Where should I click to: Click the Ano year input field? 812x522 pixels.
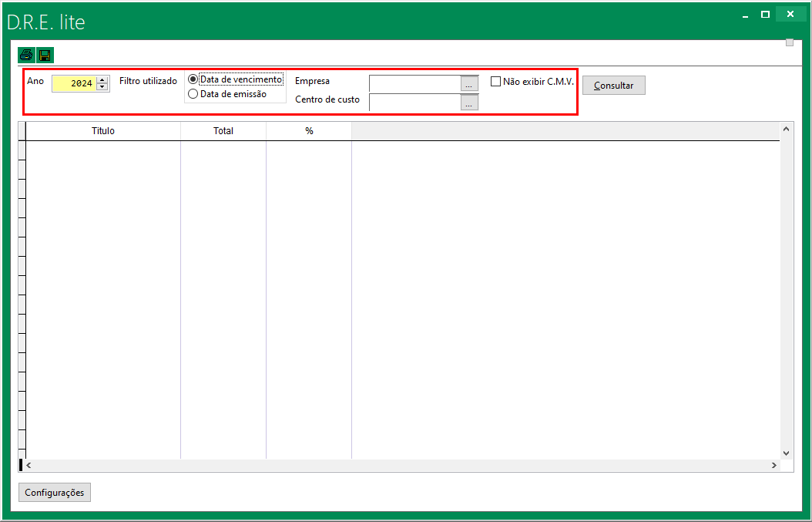tap(74, 83)
